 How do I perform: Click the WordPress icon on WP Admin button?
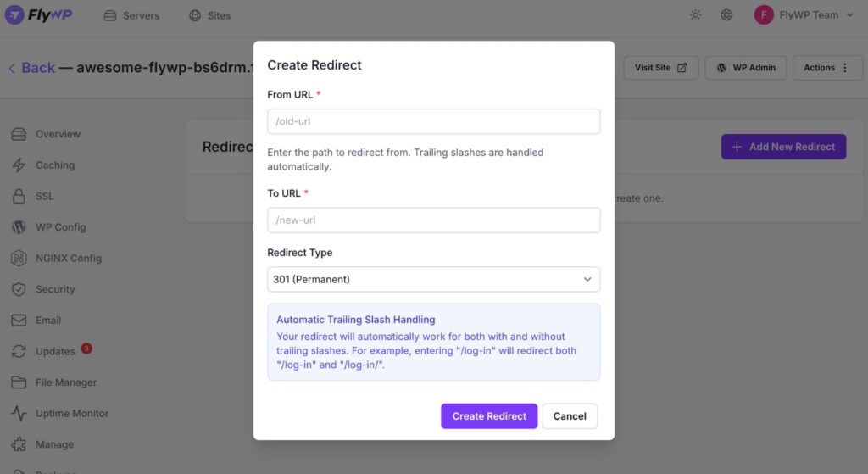pos(721,68)
